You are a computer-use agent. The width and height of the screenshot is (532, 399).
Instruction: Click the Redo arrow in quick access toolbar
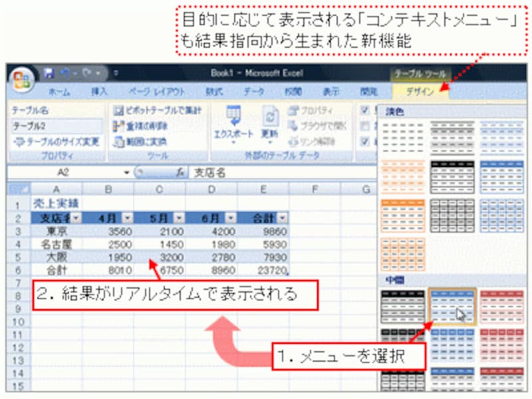pyautogui.click(x=87, y=72)
